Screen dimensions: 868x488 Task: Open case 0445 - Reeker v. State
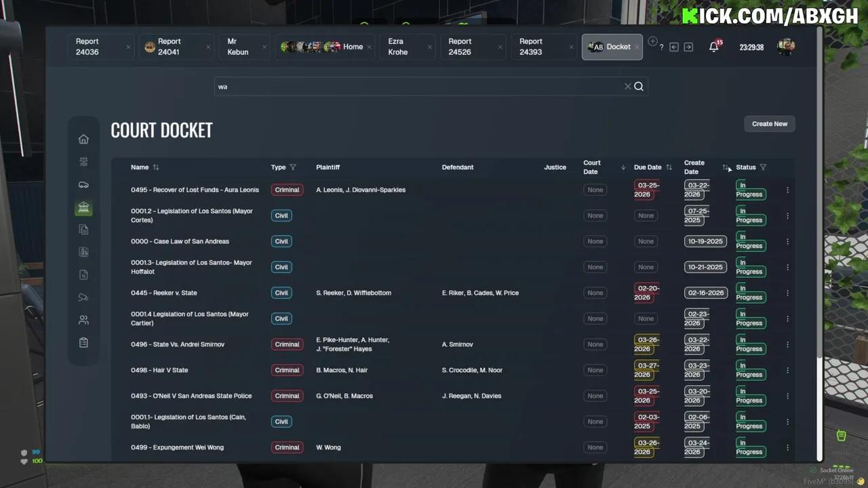(x=164, y=293)
